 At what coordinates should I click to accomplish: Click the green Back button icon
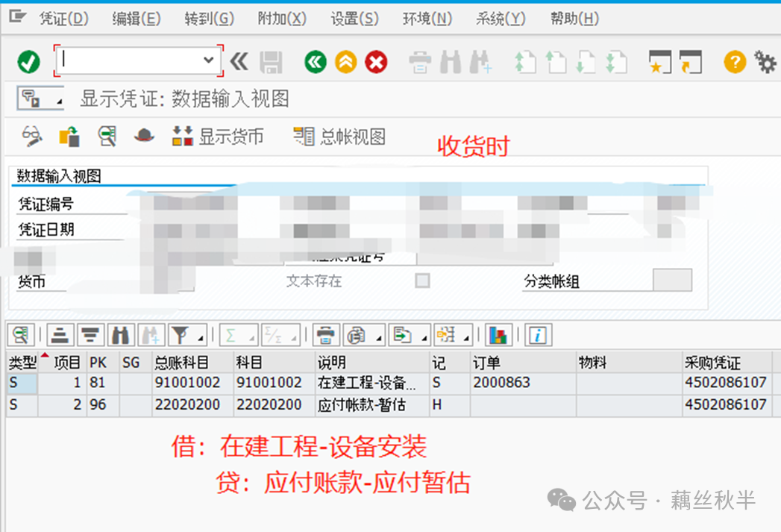click(316, 62)
